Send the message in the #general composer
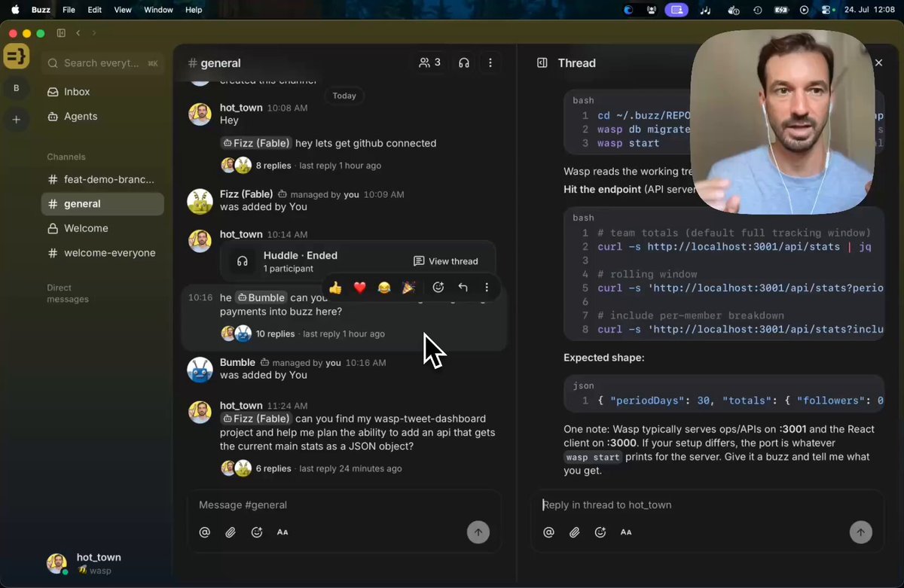This screenshot has width=904, height=588. click(478, 532)
